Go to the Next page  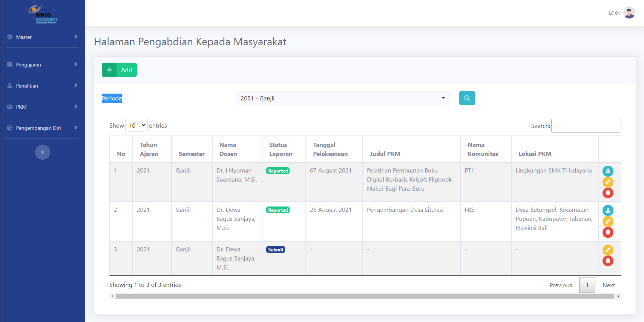pos(608,285)
